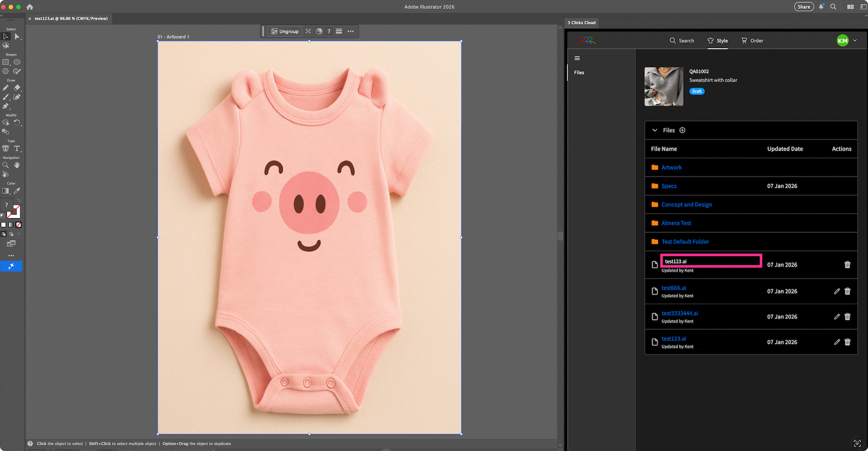Image resolution: width=868 pixels, height=451 pixels.
Task: Pick the Eraser tool
Action: (17, 87)
